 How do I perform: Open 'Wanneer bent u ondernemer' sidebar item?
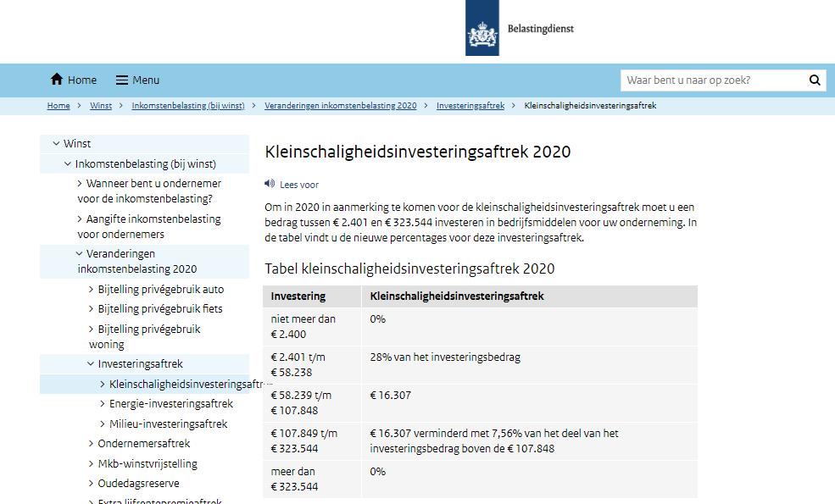149,191
